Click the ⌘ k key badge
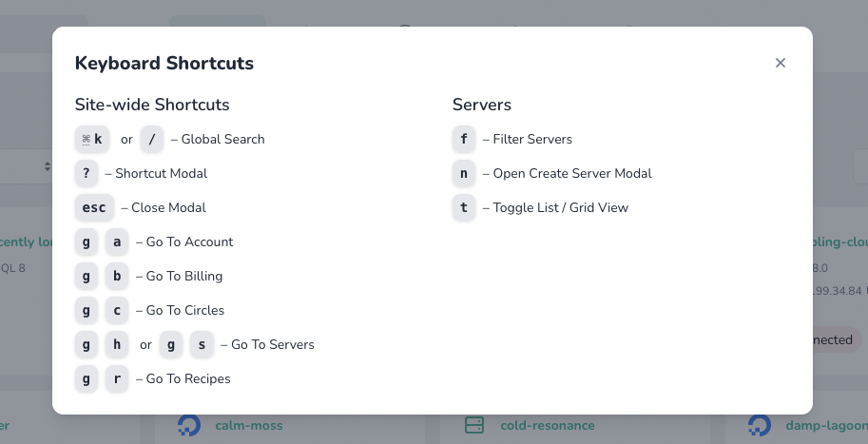Screen dimensions: 868x444 [92, 139]
